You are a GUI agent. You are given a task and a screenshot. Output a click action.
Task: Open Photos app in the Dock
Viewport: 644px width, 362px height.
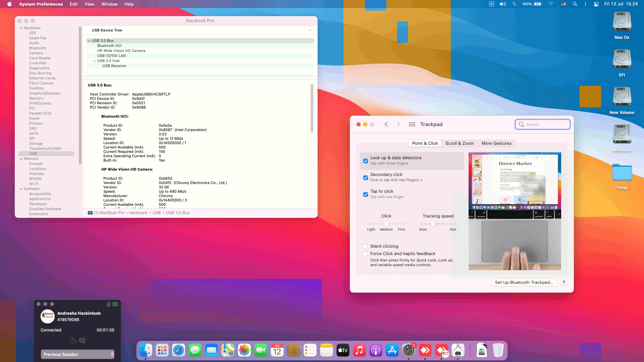click(244, 351)
